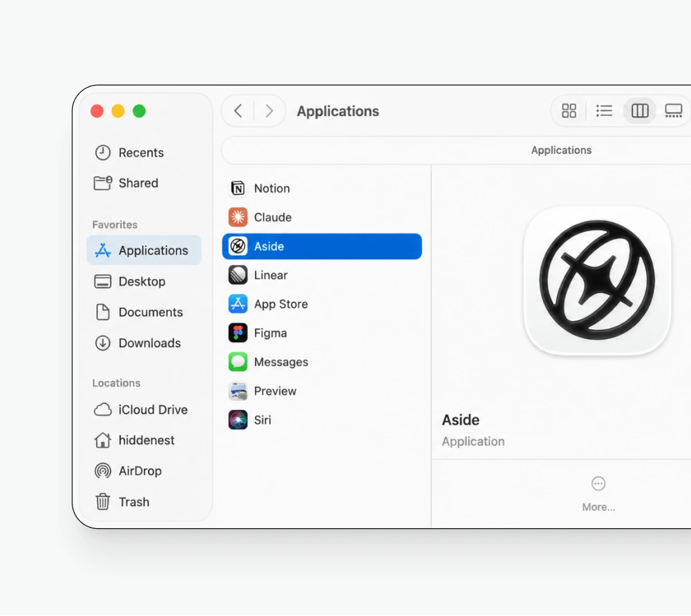Viewport: 691px width, 616px height.
Task: Select the Claude app icon
Action: [x=238, y=218]
